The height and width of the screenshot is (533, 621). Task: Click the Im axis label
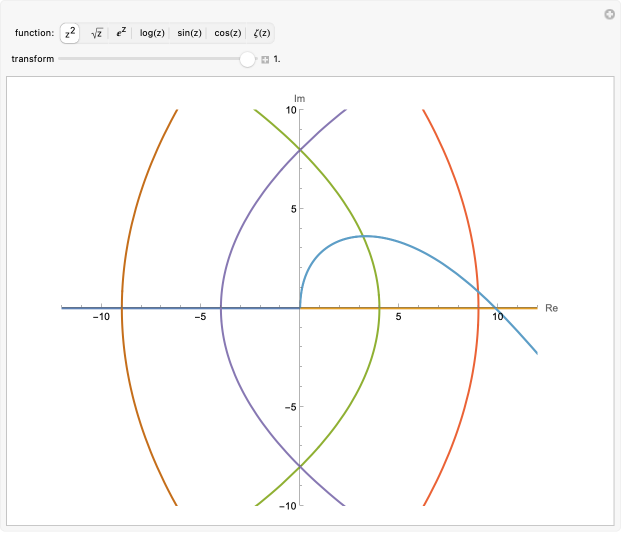(299, 98)
